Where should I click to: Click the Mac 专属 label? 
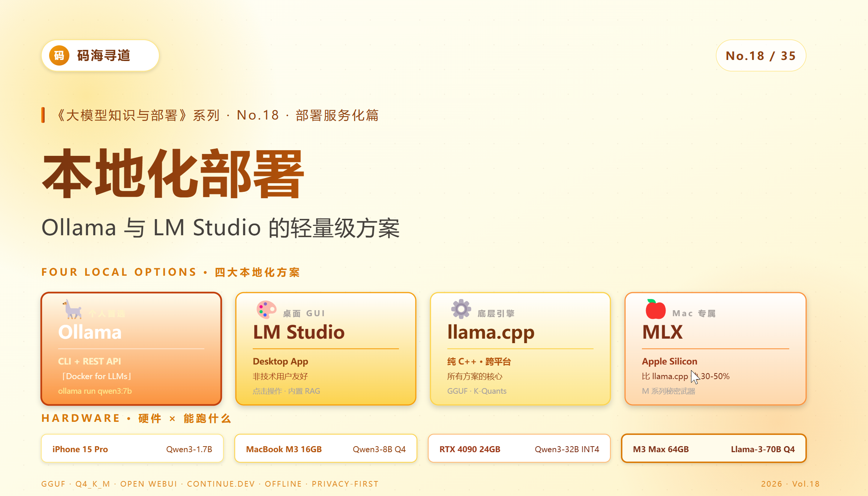(x=694, y=313)
